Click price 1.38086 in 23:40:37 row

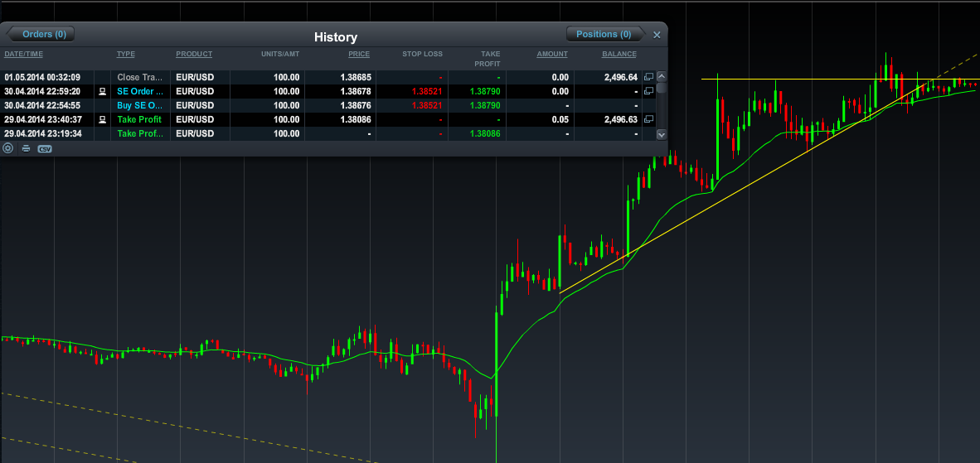[356, 119]
